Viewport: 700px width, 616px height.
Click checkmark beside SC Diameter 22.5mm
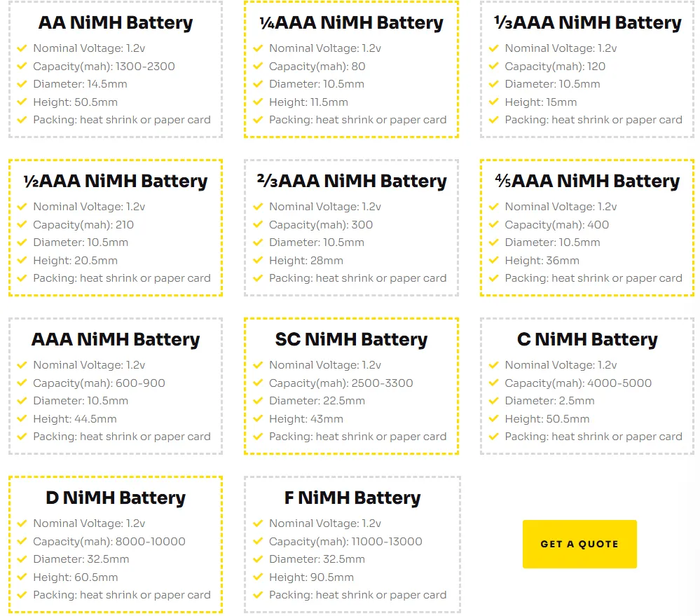tap(258, 401)
